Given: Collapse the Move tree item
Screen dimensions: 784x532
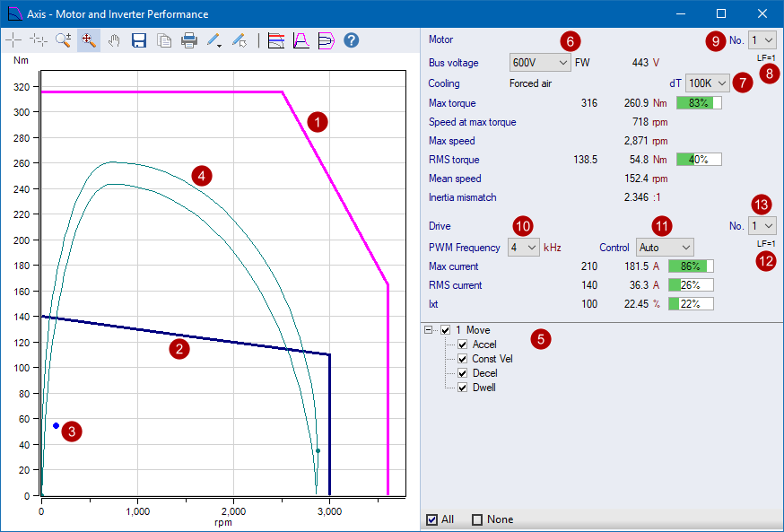Looking at the screenshot, I should point(429,329).
